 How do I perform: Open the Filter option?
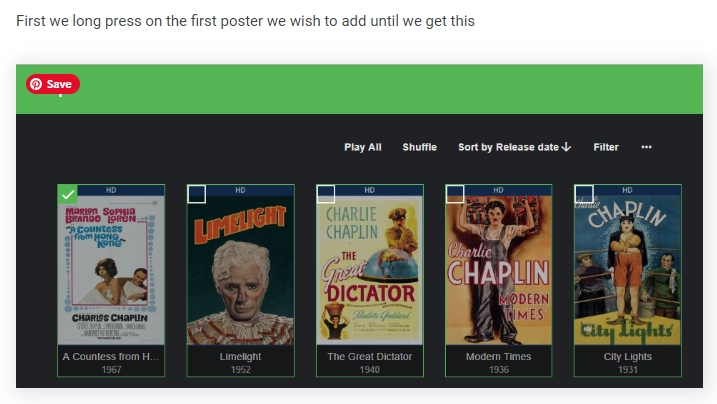tap(606, 147)
